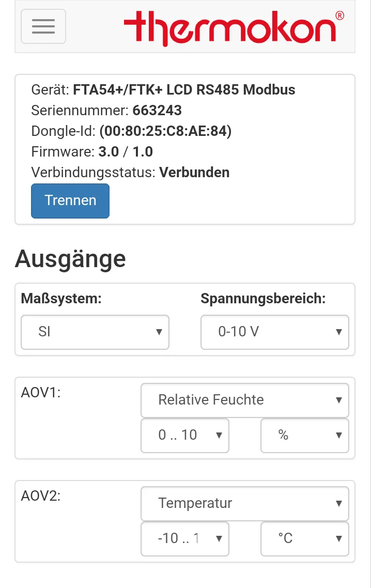Click the Maßsystem: label

click(61, 299)
